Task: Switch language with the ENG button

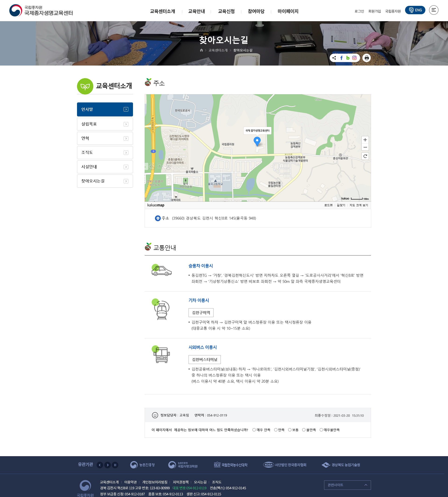Action: [415, 10]
